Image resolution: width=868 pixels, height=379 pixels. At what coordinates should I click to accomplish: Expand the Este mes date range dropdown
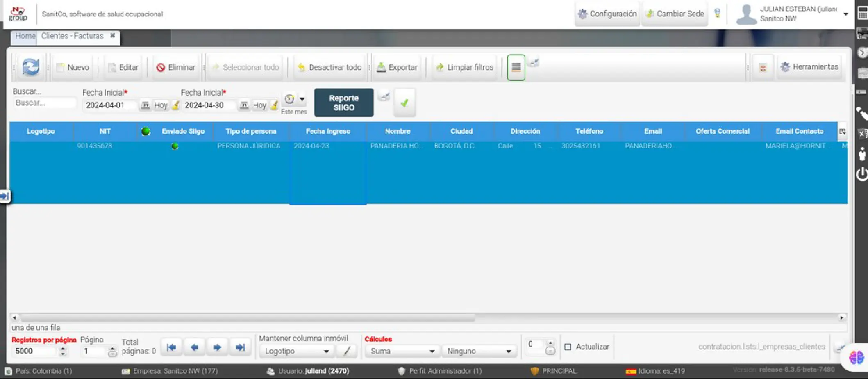pos(302,99)
